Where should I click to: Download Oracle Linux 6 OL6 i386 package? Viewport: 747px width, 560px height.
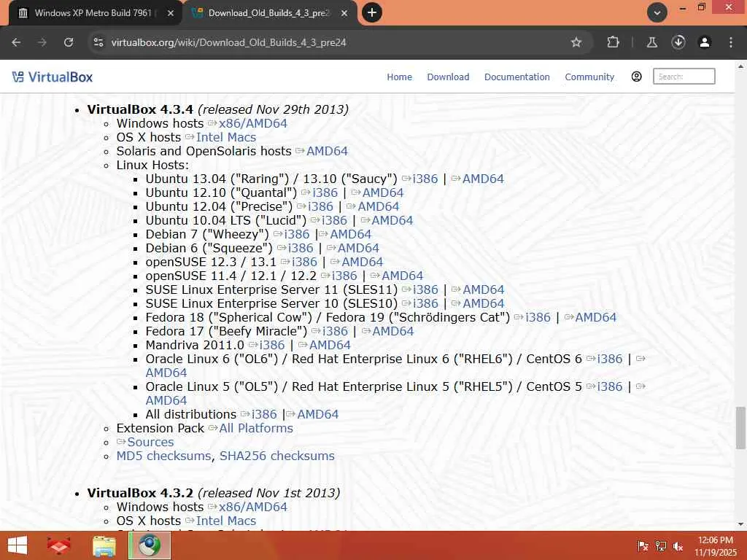pyautogui.click(x=610, y=358)
